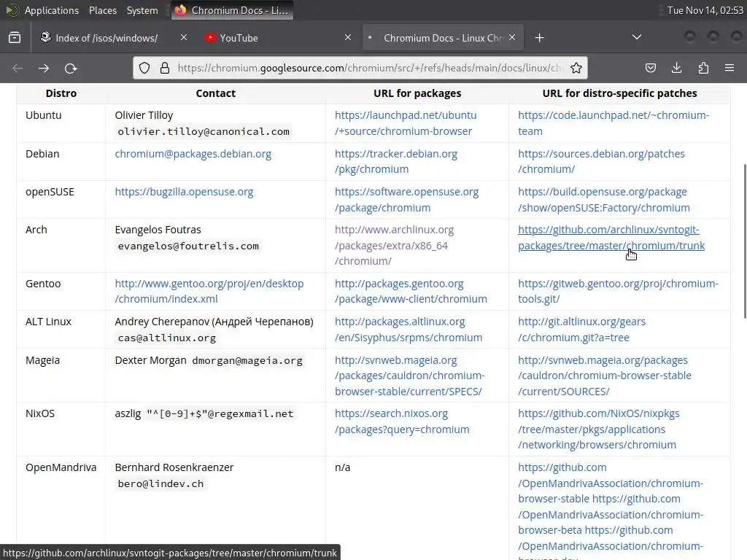Switch to the YouTube tab
747x560 pixels.
tap(279, 38)
